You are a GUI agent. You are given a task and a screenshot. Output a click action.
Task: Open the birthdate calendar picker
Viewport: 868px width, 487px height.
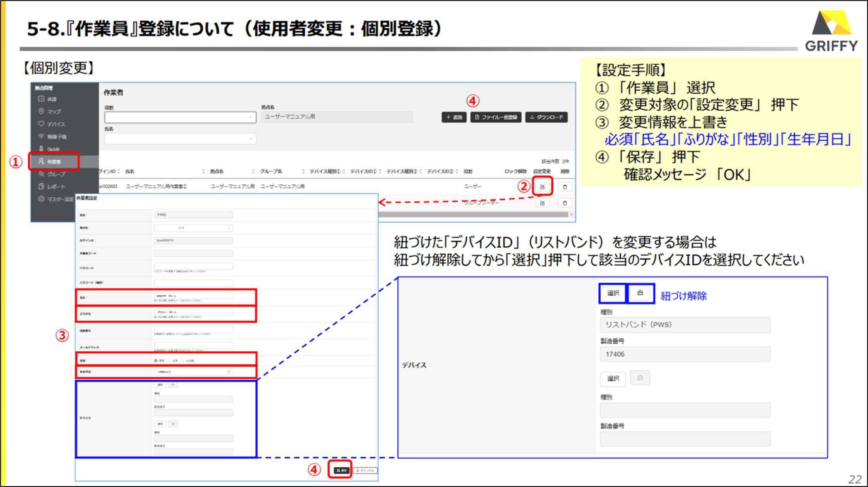pyautogui.click(x=229, y=372)
